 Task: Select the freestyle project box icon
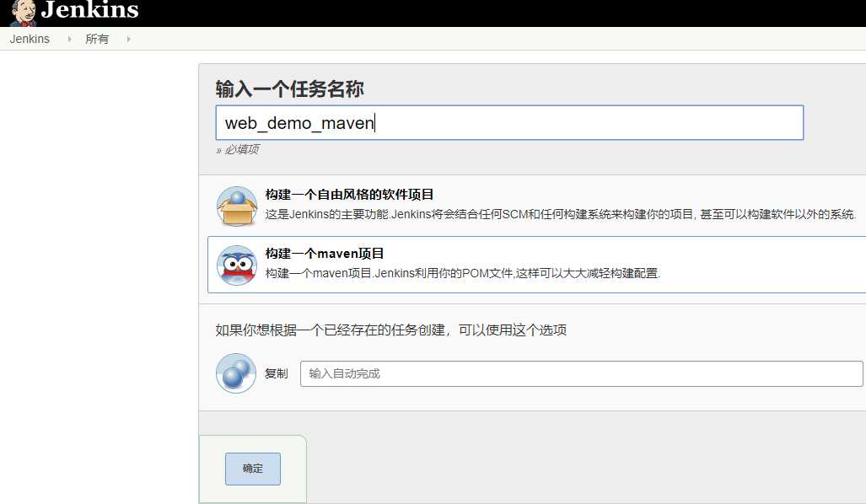236,206
